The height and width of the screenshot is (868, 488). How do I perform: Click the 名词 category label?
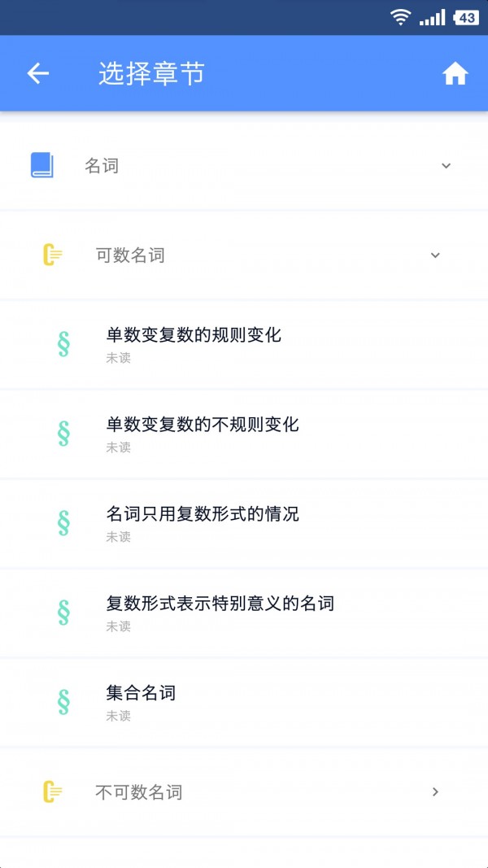click(102, 165)
